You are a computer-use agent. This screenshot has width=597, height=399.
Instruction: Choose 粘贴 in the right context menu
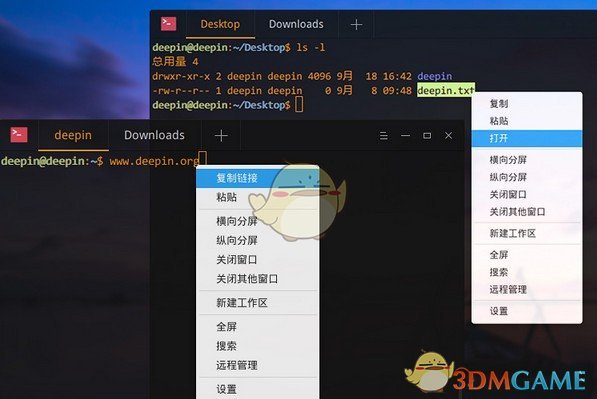(527, 121)
